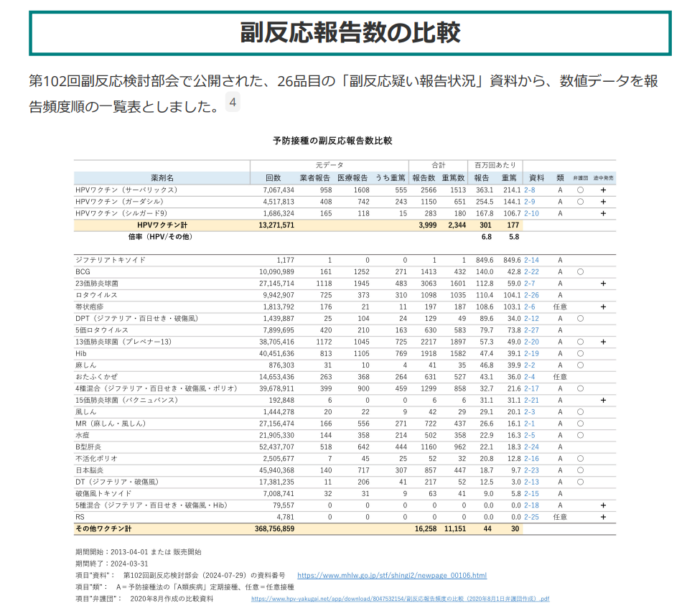Click the circle mark in Hib row
692x616 pixels.
click(x=580, y=353)
